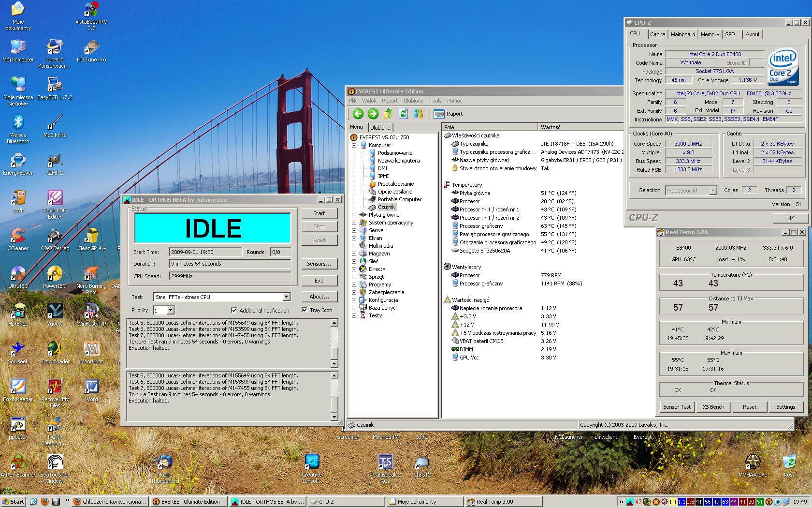The height and width of the screenshot is (508, 812).
Task: Switch to the Ulubione tab in EVEREST
Action: coord(380,128)
